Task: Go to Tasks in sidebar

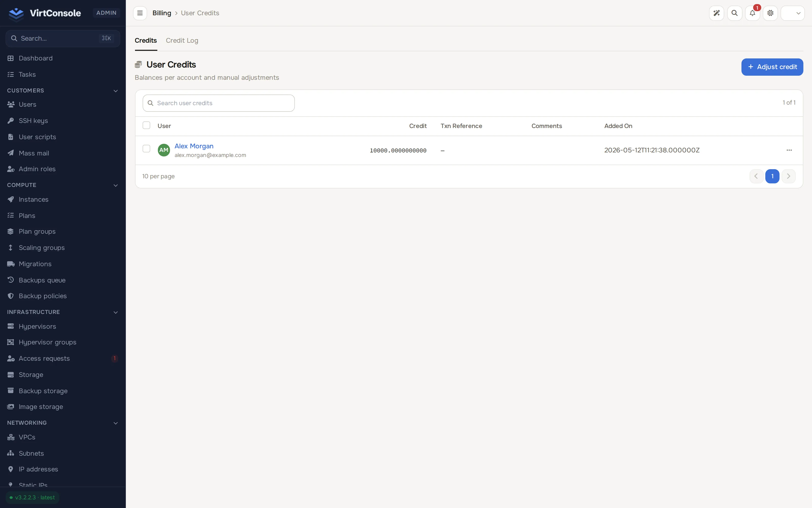Action: [x=63, y=74]
